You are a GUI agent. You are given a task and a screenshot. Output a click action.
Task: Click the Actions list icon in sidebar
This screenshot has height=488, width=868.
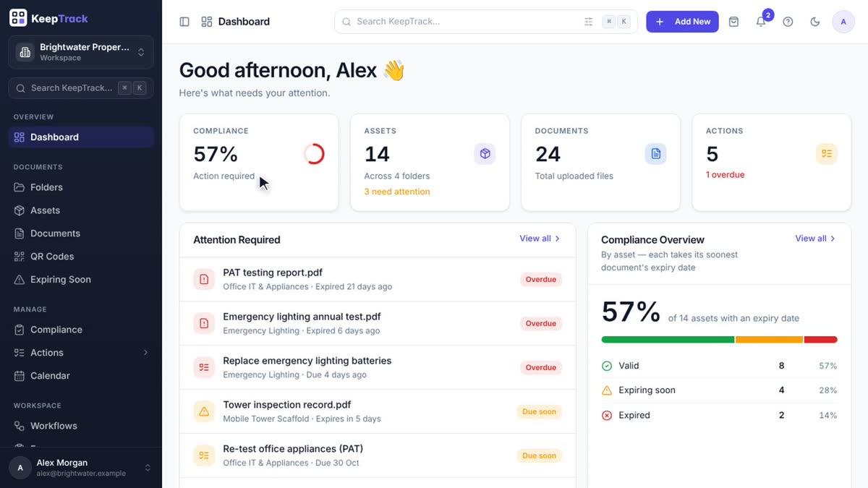[20, 353]
